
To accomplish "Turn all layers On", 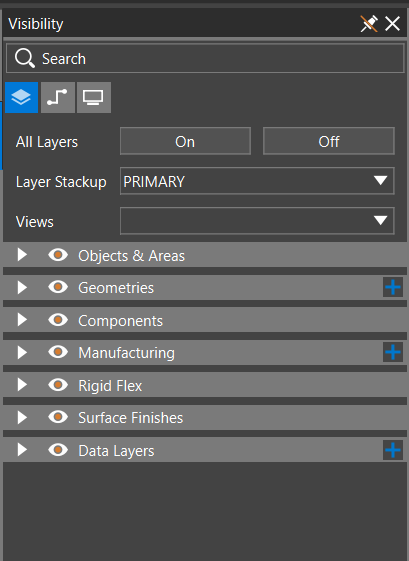I will [185, 141].
